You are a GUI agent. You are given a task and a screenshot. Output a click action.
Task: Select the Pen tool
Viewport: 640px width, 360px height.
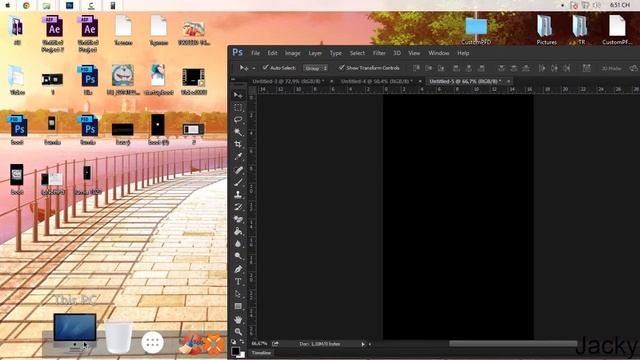pyautogui.click(x=238, y=269)
